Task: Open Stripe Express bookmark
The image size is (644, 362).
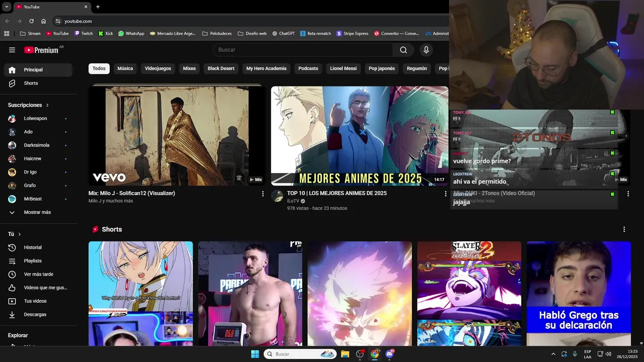Action: [352, 34]
